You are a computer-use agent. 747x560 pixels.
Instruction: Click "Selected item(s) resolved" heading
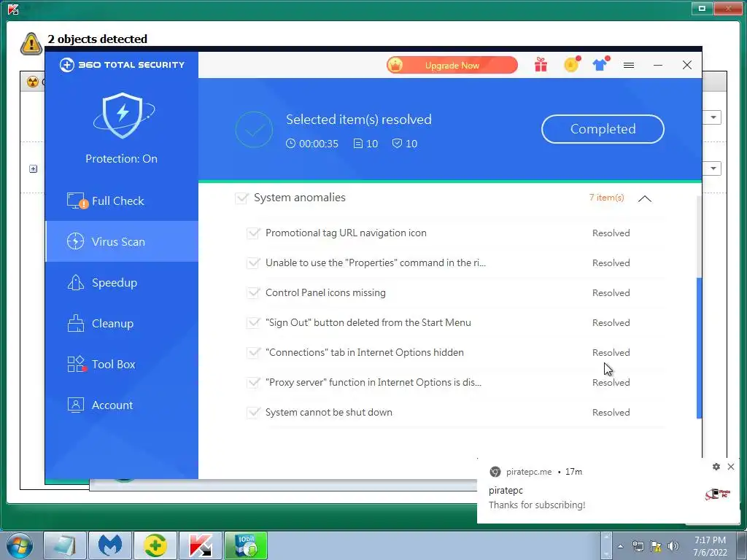(x=359, y=120)
